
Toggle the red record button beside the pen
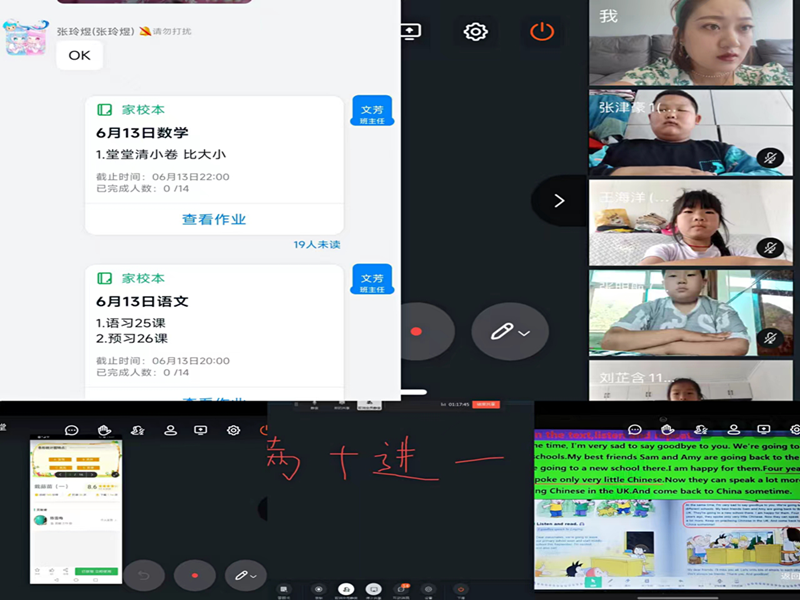(416, 331)
